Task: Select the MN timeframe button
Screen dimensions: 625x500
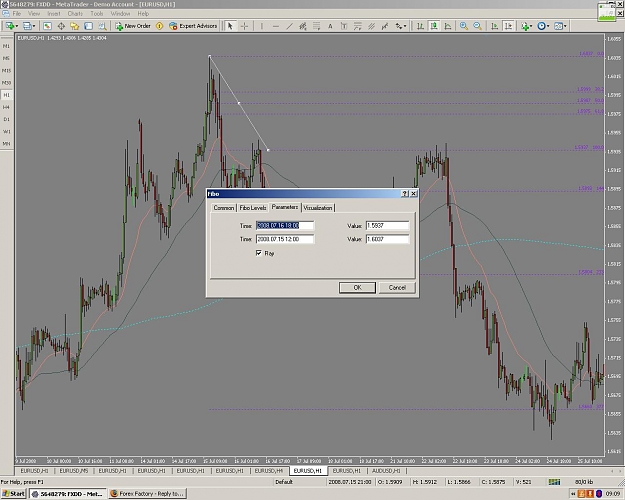Action: [x=6, y=144]
